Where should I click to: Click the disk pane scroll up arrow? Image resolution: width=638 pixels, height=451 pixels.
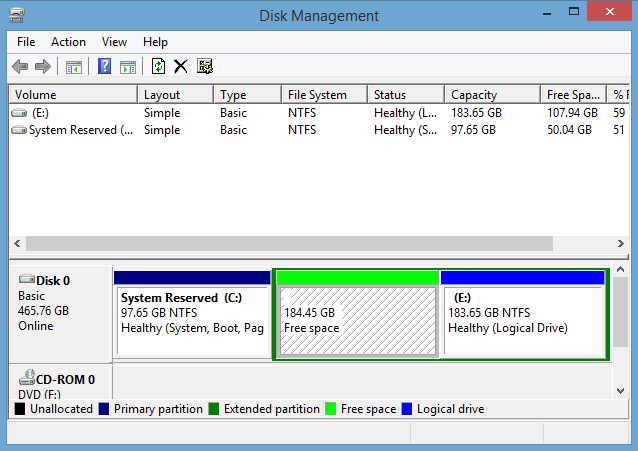(x=621, y=269)
